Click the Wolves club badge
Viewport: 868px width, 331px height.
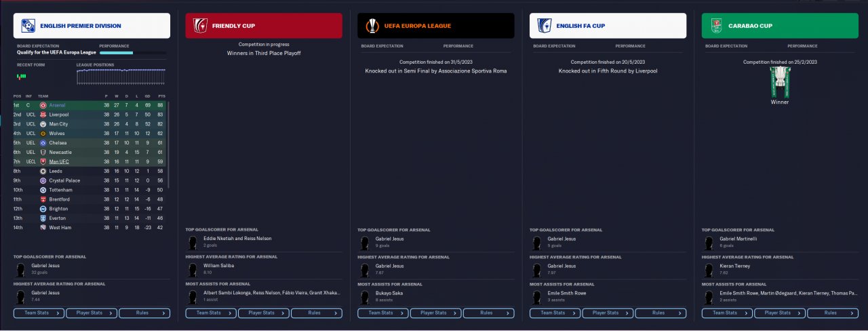(43, 134)
